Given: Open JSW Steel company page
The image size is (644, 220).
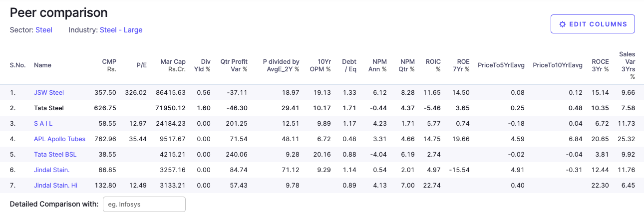Looking at the screenshot, I should (x=49, y=93).
